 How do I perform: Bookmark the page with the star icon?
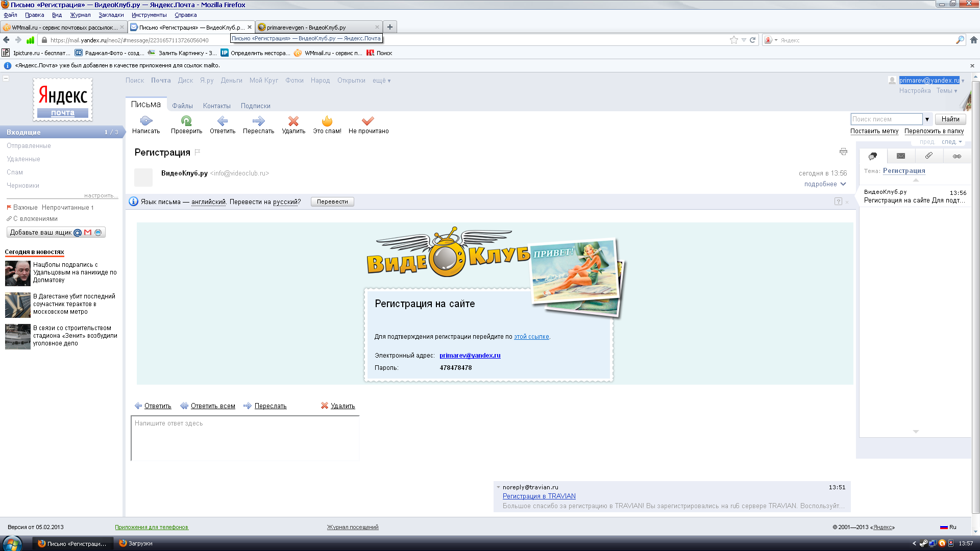734,40
